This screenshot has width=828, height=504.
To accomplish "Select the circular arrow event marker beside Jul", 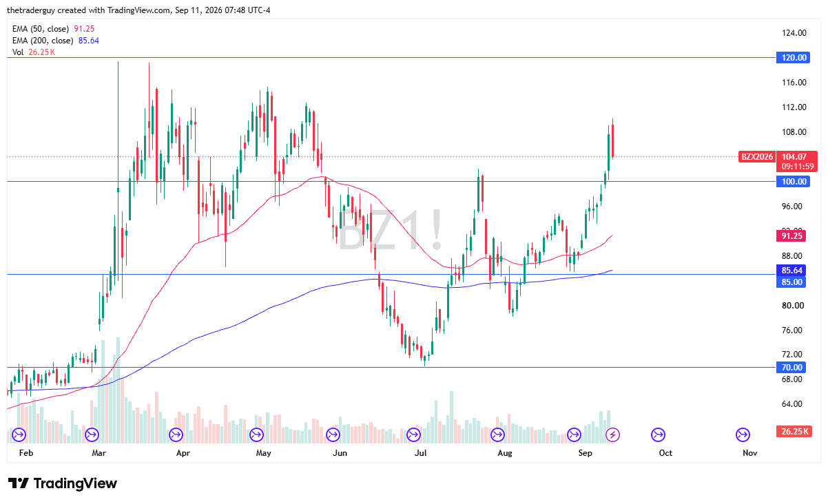I will [x=413, y=434].
